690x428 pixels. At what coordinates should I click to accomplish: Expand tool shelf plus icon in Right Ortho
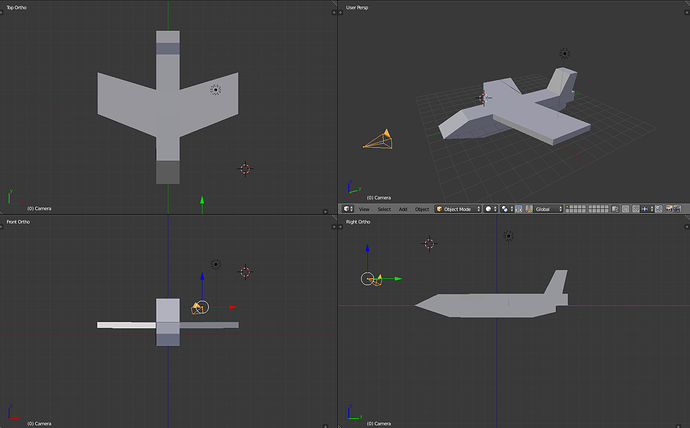341,227
